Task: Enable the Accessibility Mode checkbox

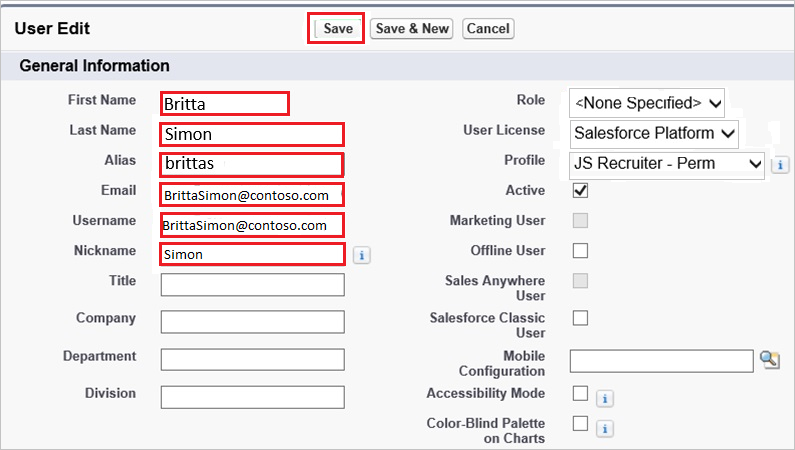Action: tap(580, 393)
